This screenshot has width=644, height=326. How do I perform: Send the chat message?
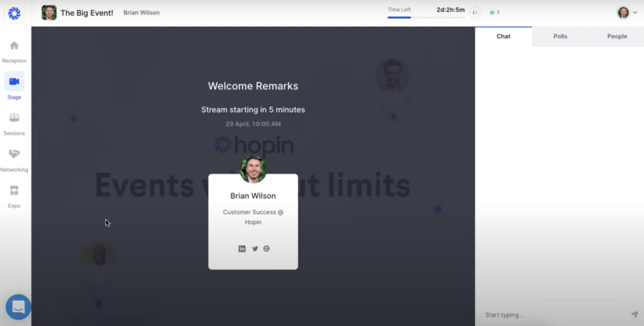(635, 315)
